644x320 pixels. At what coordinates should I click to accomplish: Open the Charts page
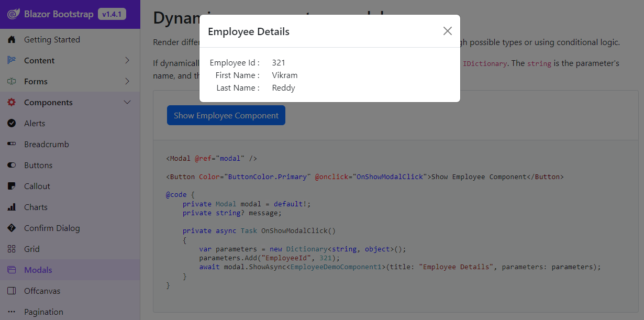tap(36, 207)
